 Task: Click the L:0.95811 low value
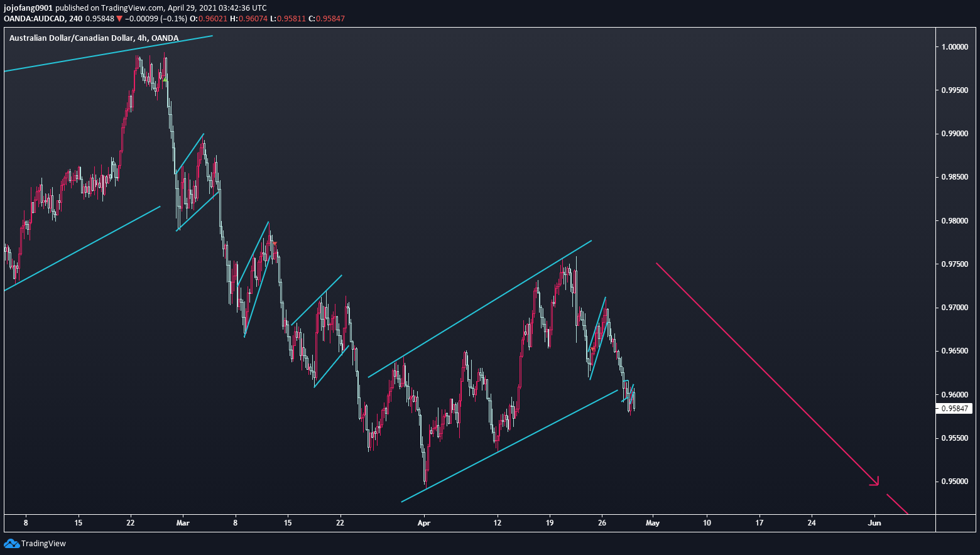tap(288, 19)
